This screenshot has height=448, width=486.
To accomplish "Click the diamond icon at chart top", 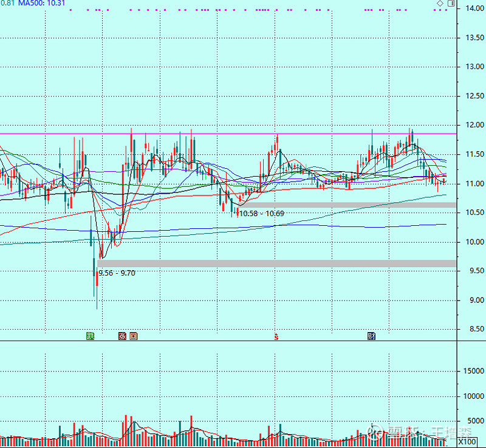I will [440, 4].
